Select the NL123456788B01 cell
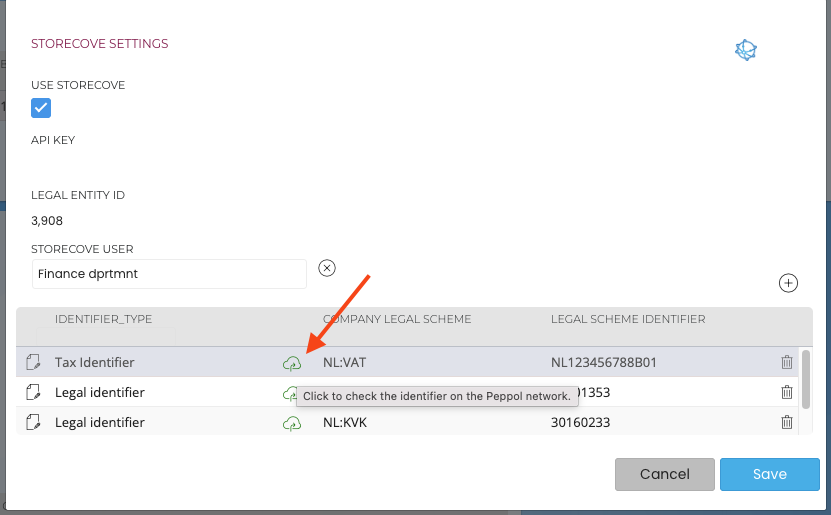 [604, 362]
